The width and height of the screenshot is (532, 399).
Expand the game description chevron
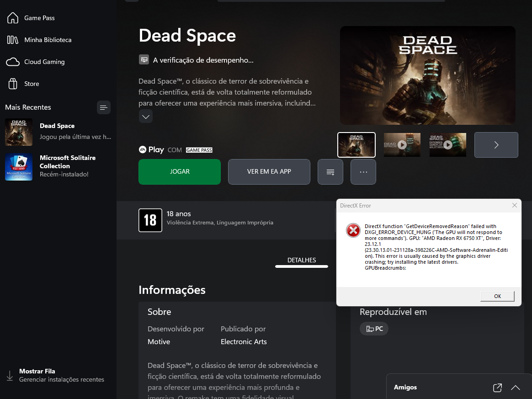pos(145,117)
